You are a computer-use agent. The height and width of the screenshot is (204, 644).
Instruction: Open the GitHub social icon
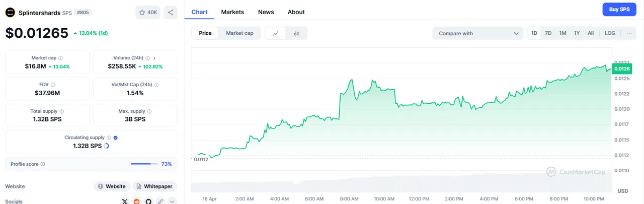[x=148, y=201]
